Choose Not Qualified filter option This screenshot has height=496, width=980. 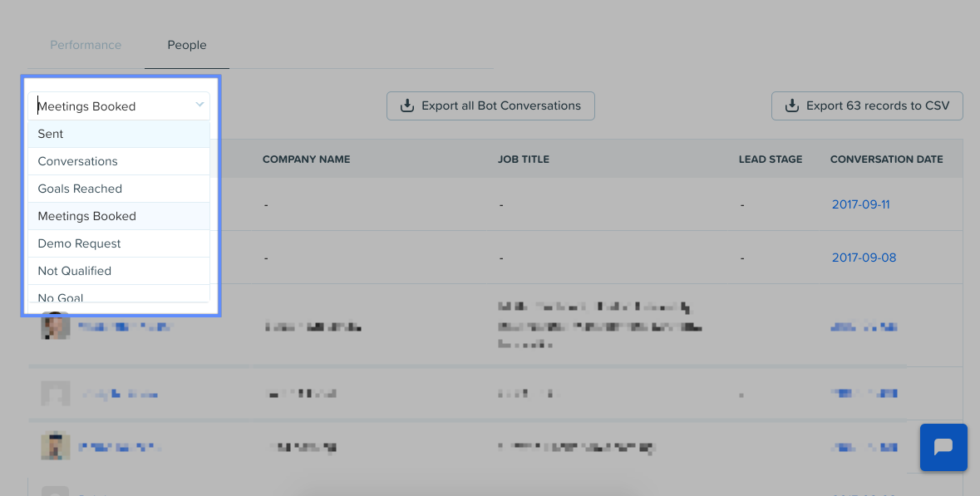point(119,271)
